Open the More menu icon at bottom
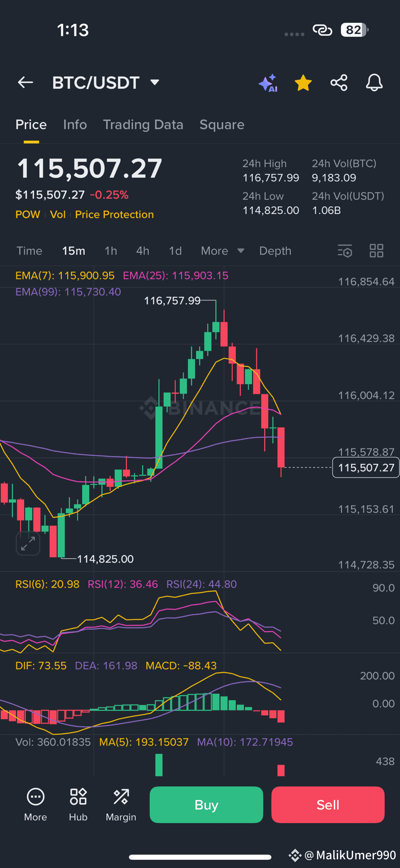 click(x=36, y=804)
